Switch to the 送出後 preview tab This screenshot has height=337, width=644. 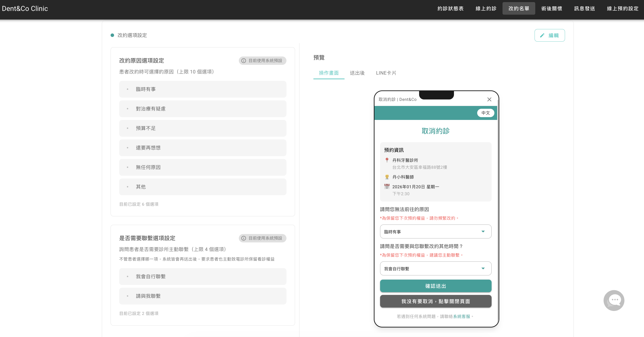click(x=357, y=73)
